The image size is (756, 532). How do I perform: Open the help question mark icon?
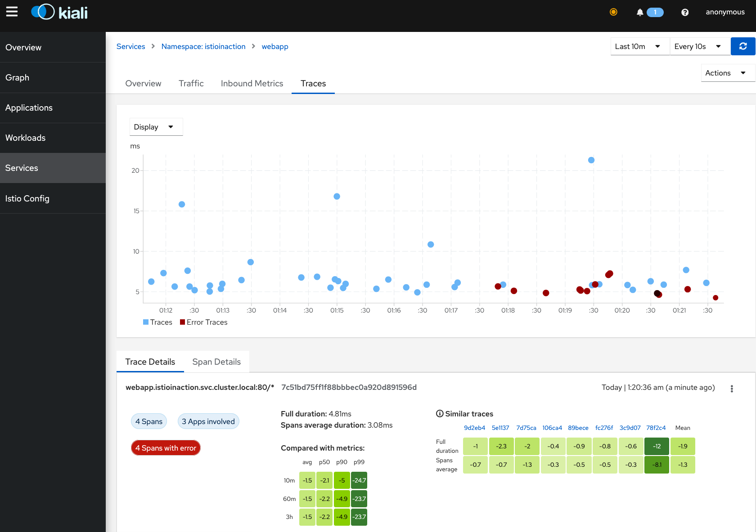click(685, 12)
